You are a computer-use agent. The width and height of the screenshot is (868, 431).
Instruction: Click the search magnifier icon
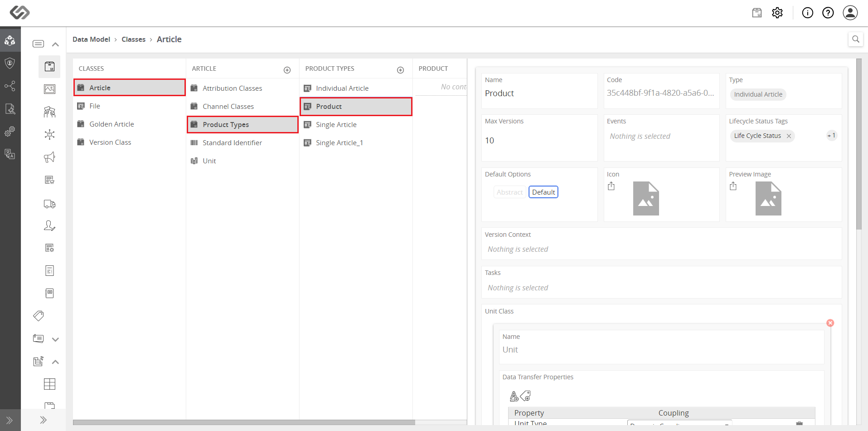pos(856,39)
